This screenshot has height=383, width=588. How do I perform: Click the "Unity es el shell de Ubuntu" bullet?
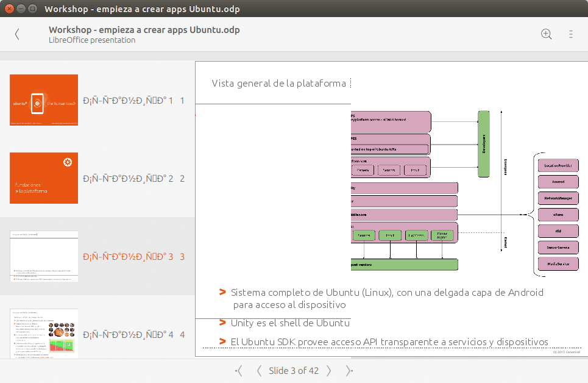[290, 323]
